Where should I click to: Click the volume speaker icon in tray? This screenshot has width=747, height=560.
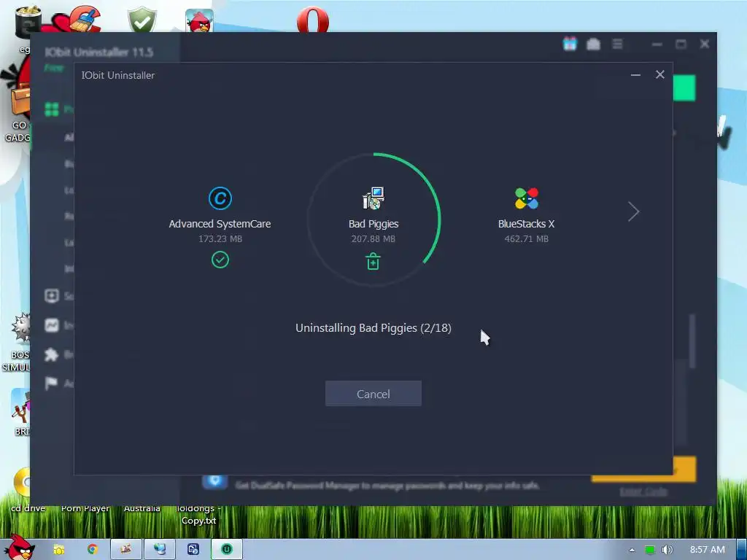tap(667, 550)
